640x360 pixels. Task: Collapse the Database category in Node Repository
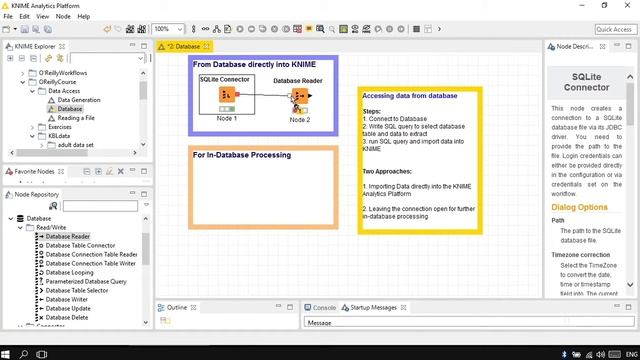pos(11,219)
